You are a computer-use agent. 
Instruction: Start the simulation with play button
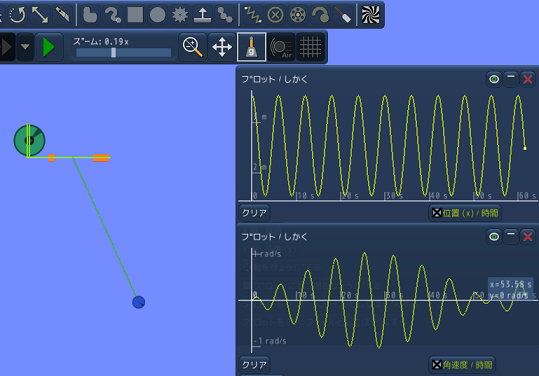click(49, 47)
